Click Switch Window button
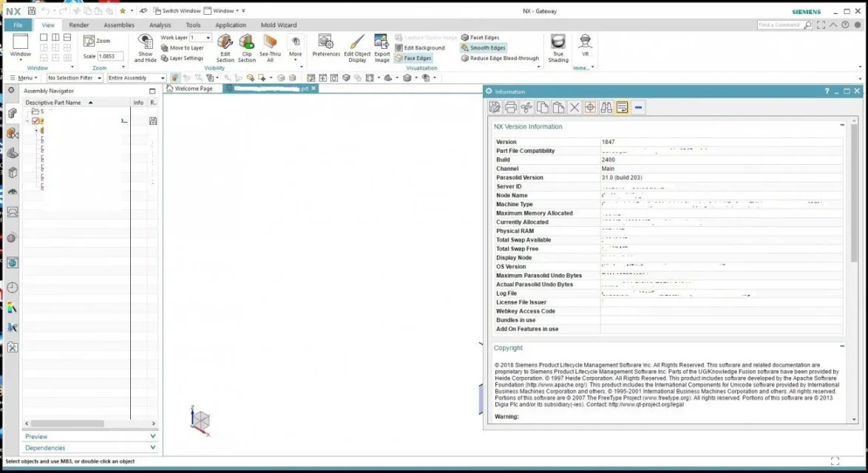This screenshot has height=473, width=868. (177, 10)
